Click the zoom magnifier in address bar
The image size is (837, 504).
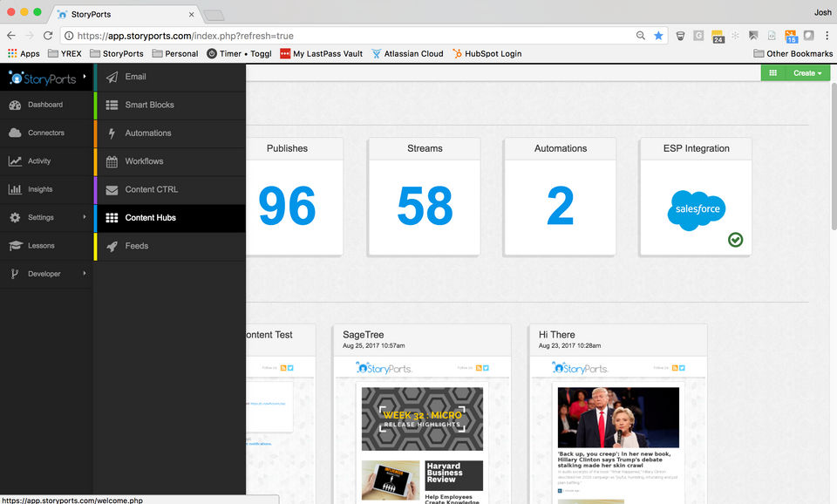tap(641, 36)
